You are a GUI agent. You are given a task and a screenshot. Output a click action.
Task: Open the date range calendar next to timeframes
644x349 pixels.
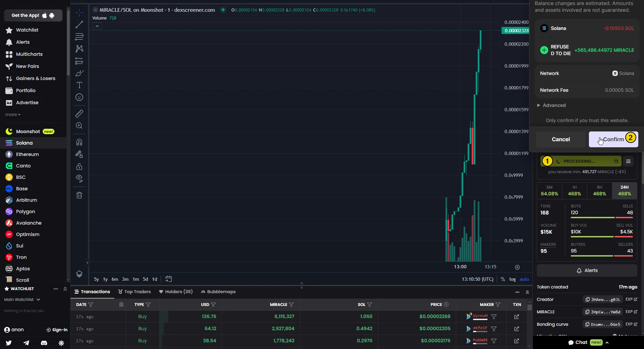pos(168,279)
